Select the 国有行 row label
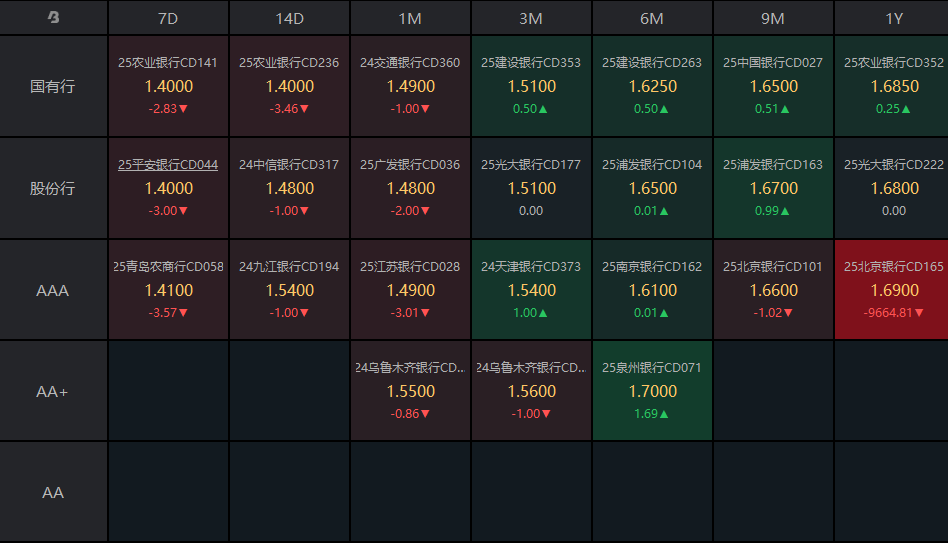The width and height of the screenshot is (948, 543). pyautogui.click(x=53, y=86)
